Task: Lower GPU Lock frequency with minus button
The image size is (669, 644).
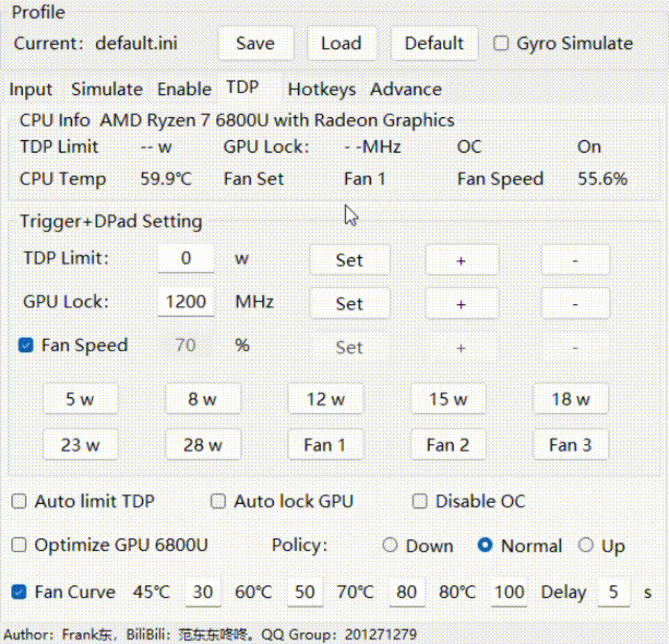Action: pyautogui.click(x=575, y=303)
